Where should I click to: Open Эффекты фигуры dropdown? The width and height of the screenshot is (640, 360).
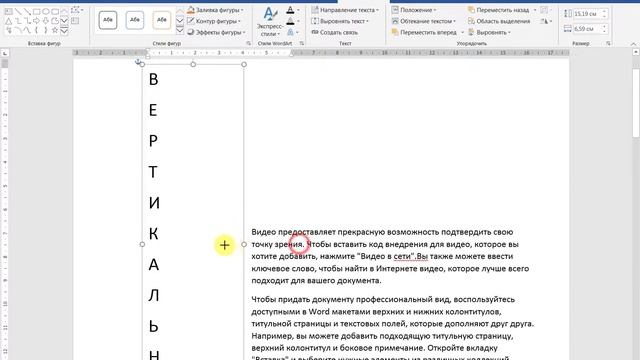point(216,32)
